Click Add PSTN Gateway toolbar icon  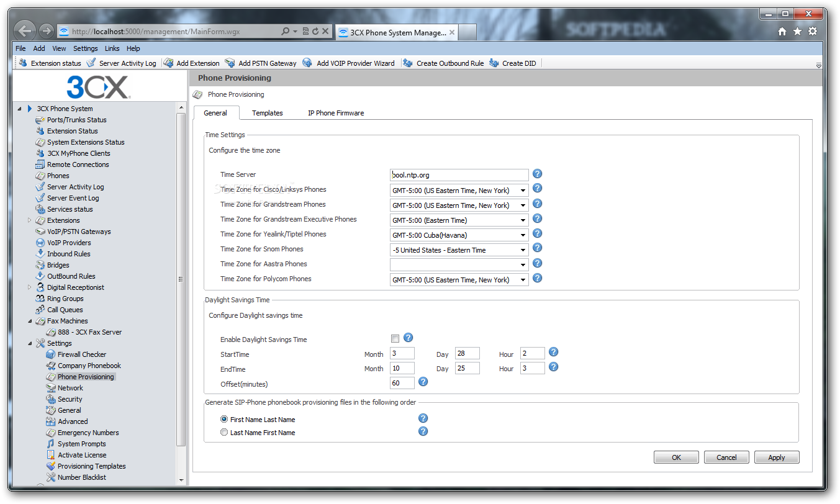230,63
